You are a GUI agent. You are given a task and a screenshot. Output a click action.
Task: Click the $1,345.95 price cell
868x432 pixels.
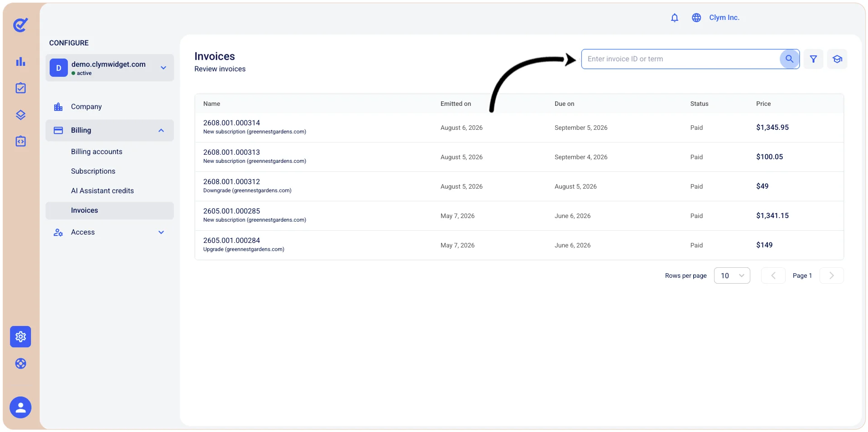point(772,128)
